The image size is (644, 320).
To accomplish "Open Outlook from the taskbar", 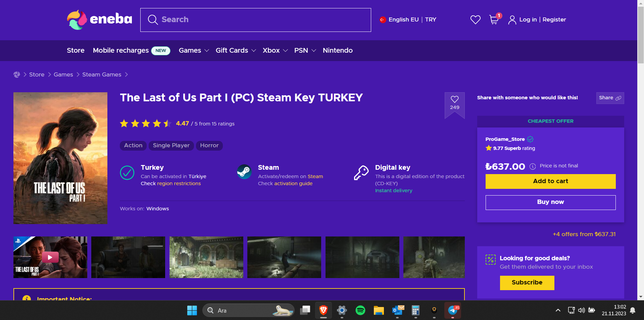I will click(398, 310).
